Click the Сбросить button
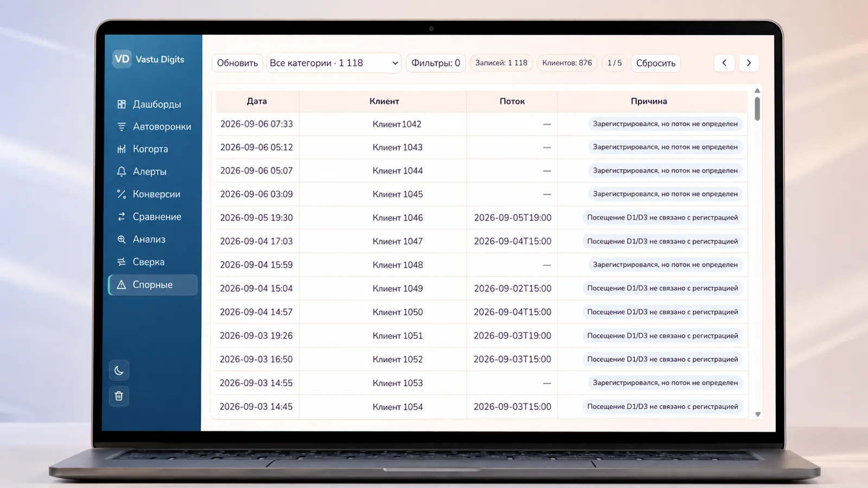This screenshot has height=488, width=868. (x=655, y=63)
